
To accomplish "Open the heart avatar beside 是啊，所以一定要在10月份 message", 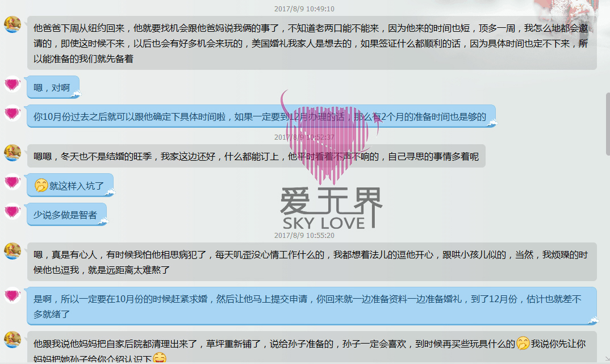I will 12,296.
